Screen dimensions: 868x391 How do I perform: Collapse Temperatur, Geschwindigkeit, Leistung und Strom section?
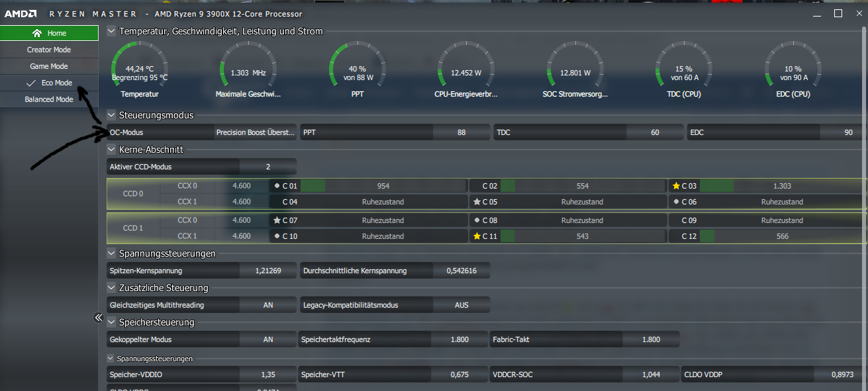point(111,31)
